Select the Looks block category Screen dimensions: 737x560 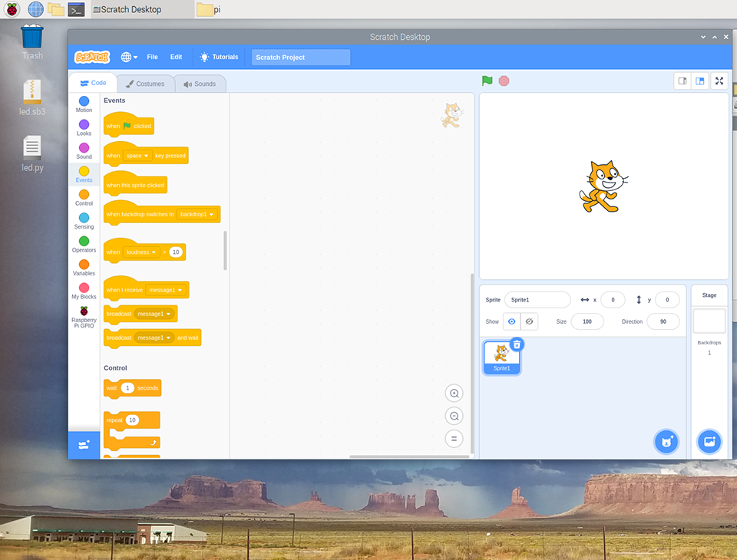(84, 128)
